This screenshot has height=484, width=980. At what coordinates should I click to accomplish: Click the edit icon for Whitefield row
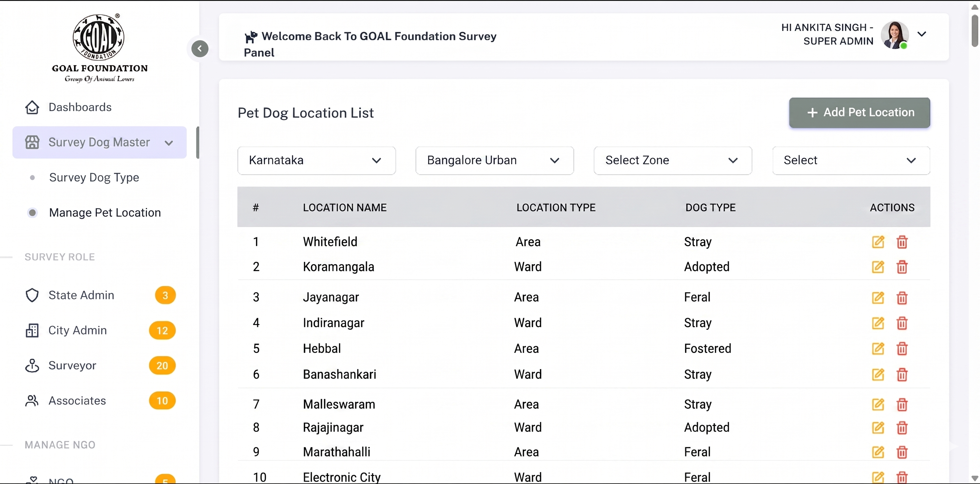coord(878,242)
